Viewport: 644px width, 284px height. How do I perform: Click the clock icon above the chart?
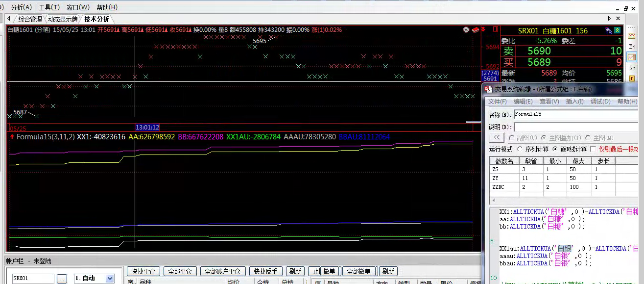[466, 30]
